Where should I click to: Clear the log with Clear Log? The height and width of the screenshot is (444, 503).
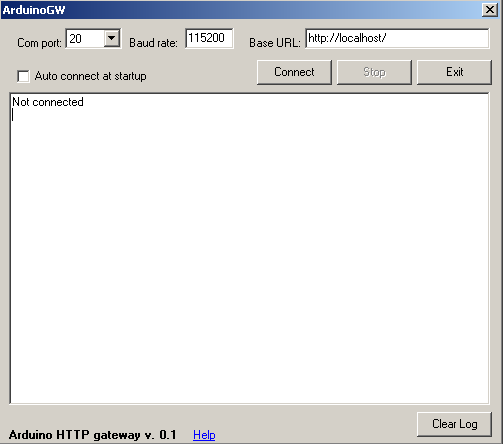click(x=454, y=424)
